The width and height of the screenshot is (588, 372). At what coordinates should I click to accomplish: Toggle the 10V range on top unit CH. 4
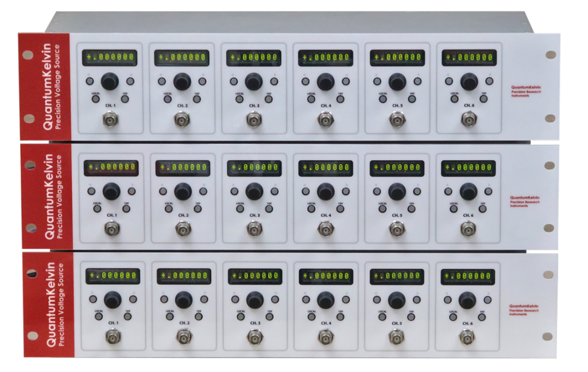(x=341, y=99)
